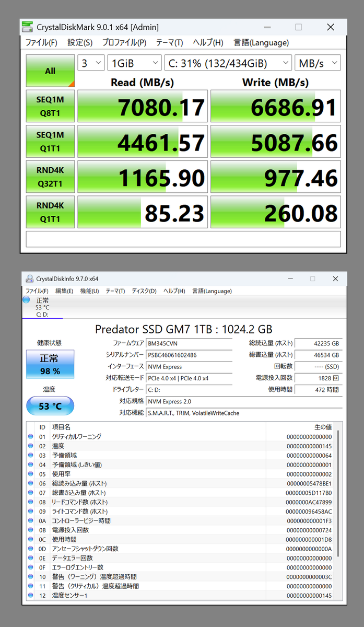Click status dot for 温度センサー1 row
364x627 pixels.
coord(30,595)
